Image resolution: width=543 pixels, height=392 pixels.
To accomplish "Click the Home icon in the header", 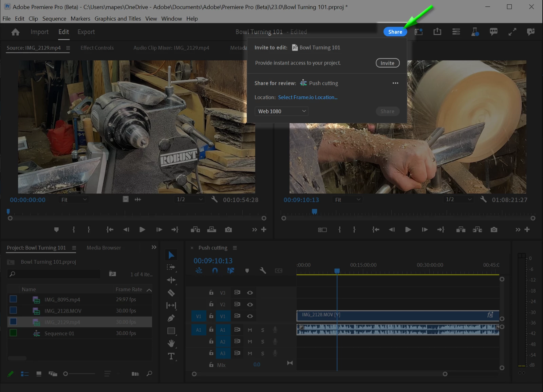I will pos(15,32).
